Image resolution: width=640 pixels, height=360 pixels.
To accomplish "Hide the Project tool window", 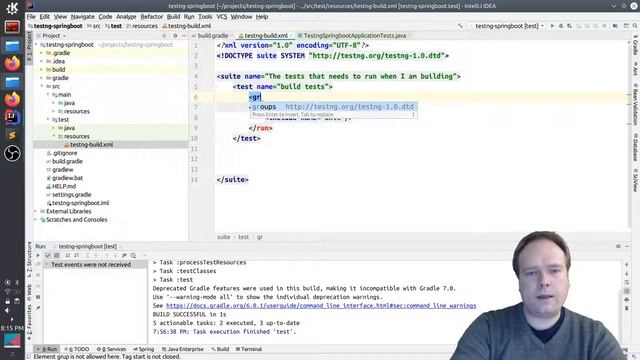I will tap(184, 36).
